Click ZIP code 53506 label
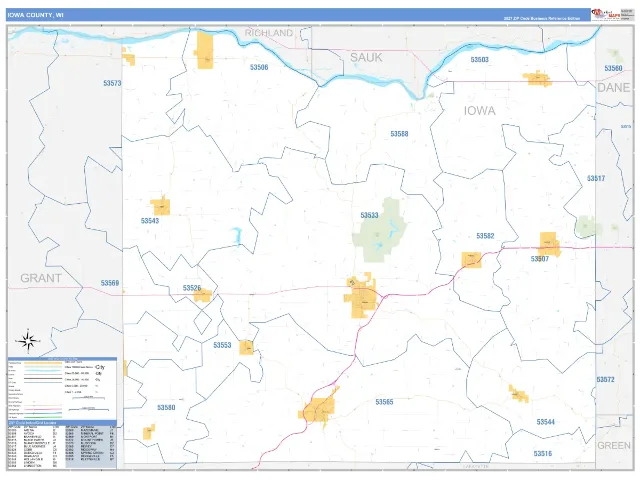This screenshot has width=640, height=480. point(259,67)
